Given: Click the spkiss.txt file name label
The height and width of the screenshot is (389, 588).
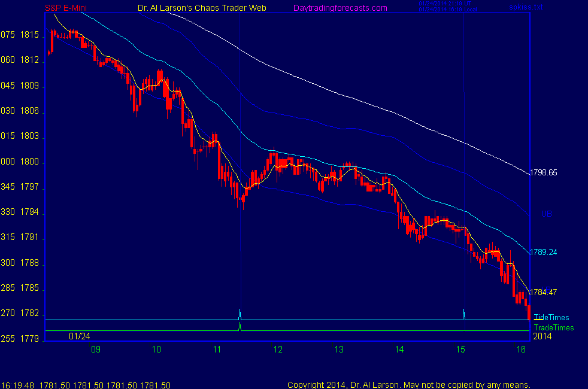Looking at the screenshot, I should click(x=526, y=7).
